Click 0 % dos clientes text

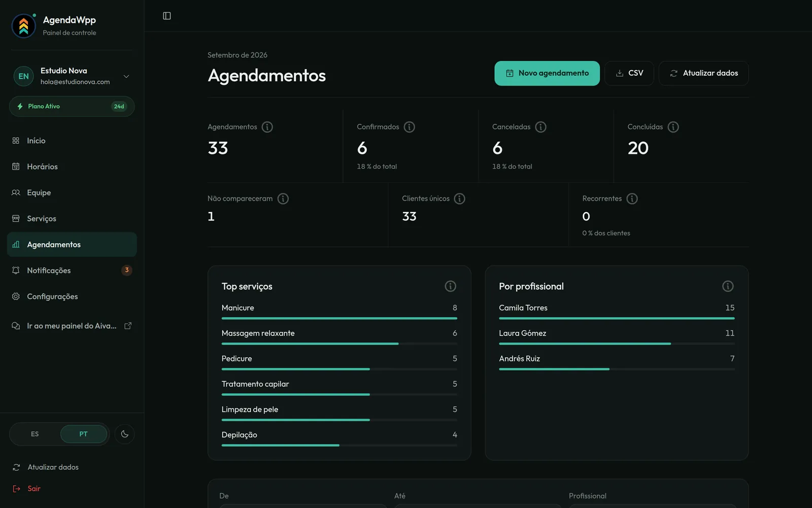[606, 233]
